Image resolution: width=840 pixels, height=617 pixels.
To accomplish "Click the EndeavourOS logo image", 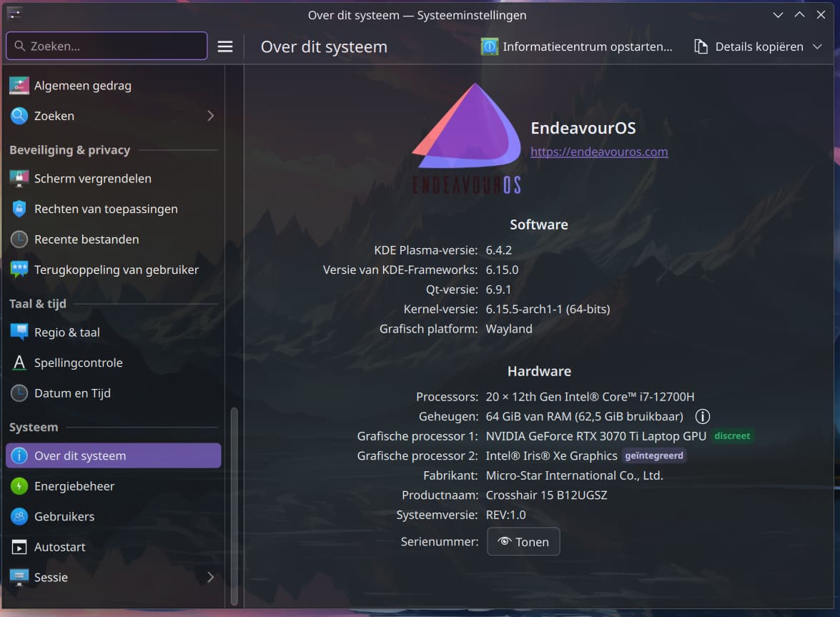I will point(467,138).
